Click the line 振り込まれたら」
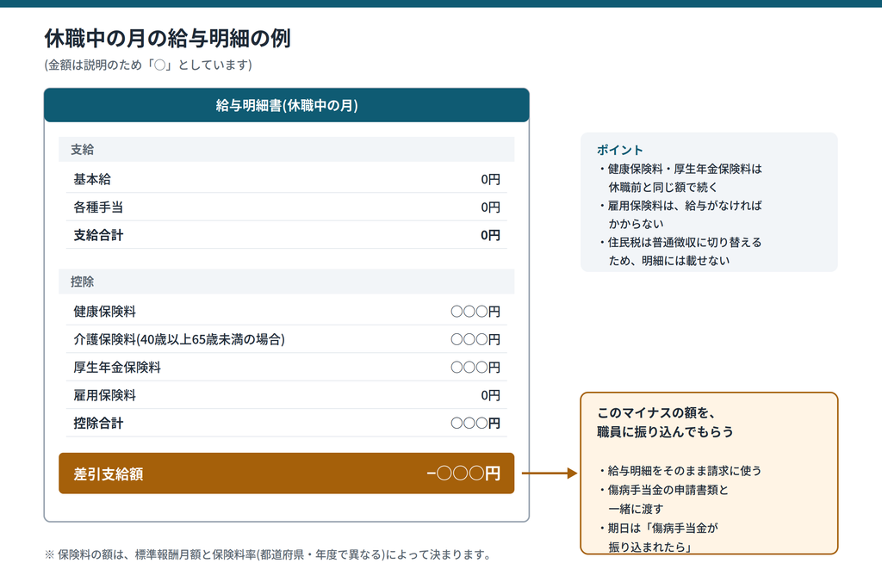This screenshot has height=588, width=882. (649, 548)
